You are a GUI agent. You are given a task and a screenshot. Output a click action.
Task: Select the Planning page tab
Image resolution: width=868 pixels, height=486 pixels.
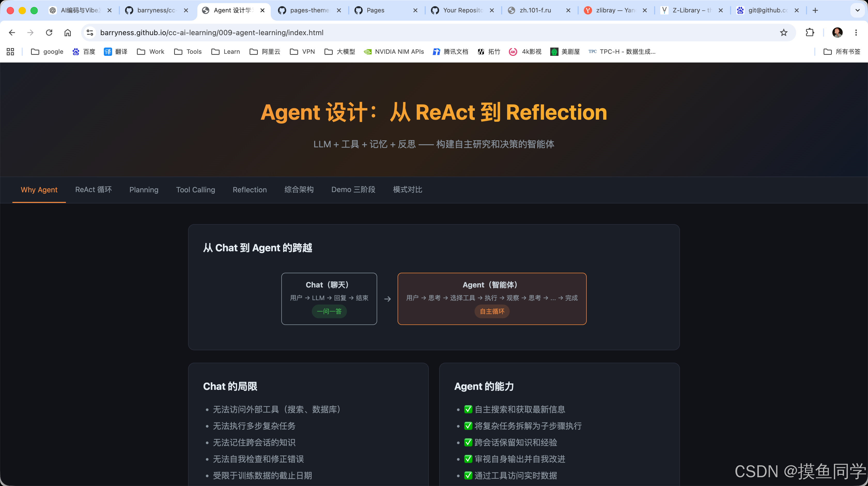144,190
